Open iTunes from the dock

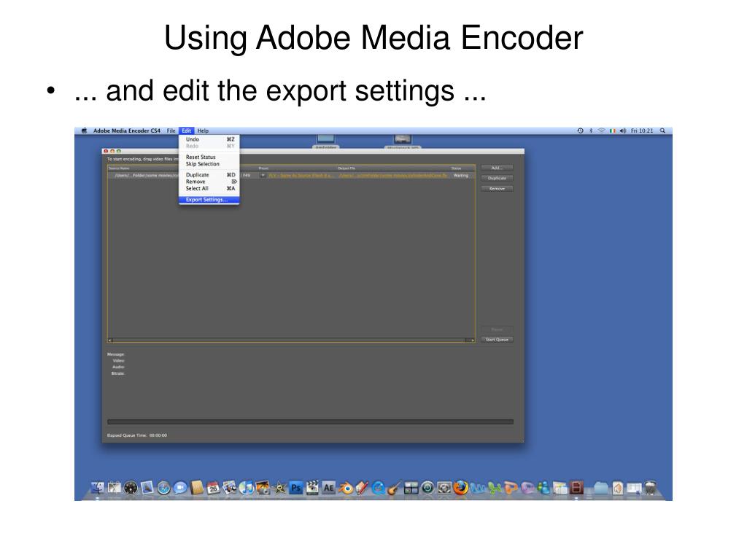point(247,488)
